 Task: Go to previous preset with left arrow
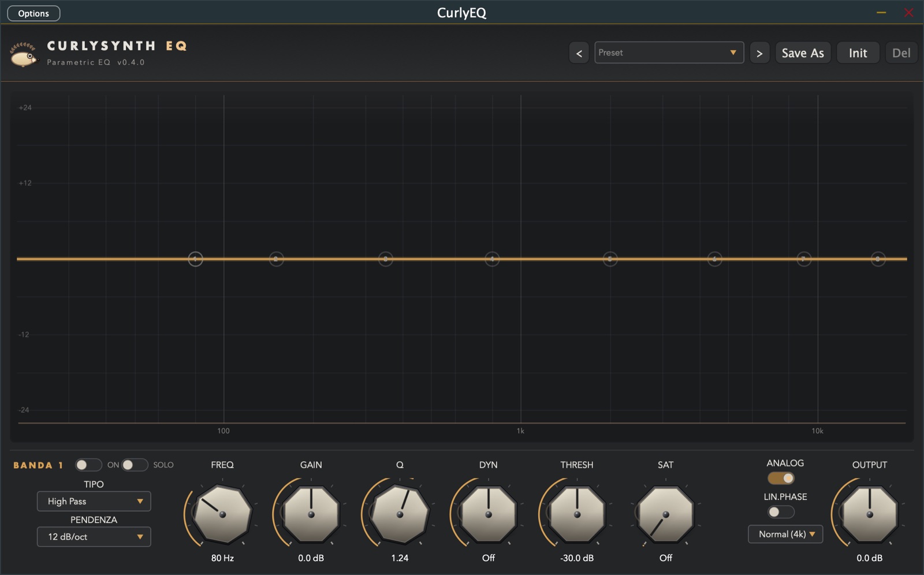pyautogui.click(x=579, y=53)
